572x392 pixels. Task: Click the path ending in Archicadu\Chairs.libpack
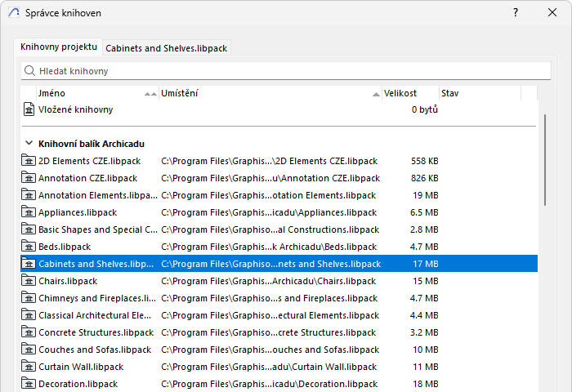(269, 281)
